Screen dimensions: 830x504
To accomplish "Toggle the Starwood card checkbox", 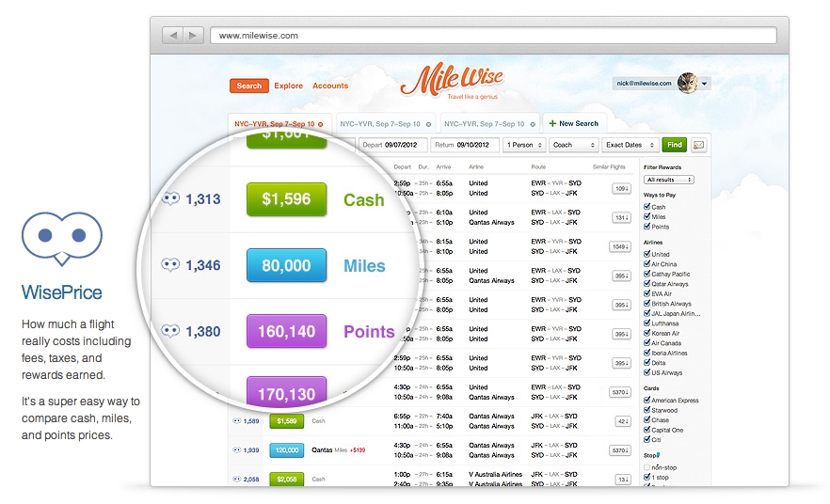I will [x=646, y=410].
